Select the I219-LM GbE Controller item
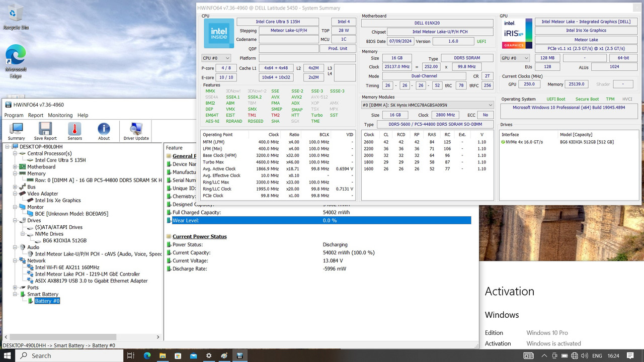The image size is (644, 362). tap(88, 274)
